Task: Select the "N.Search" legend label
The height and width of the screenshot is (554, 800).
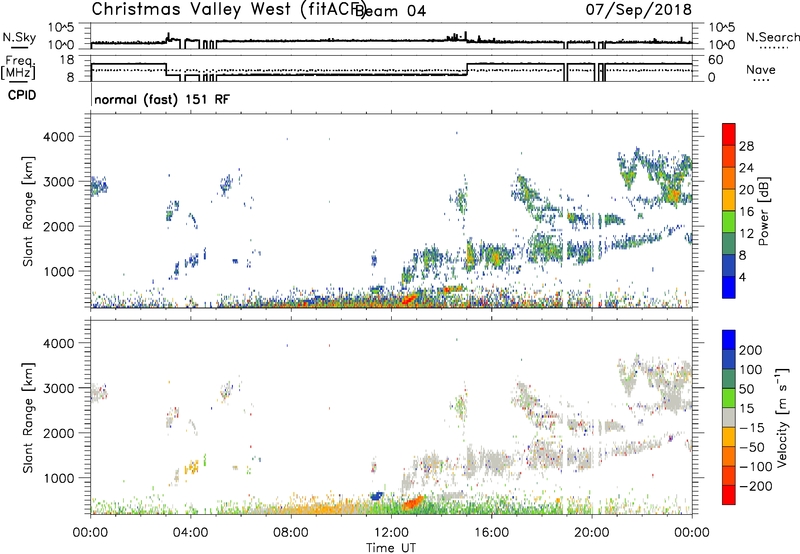Action: 773,37
